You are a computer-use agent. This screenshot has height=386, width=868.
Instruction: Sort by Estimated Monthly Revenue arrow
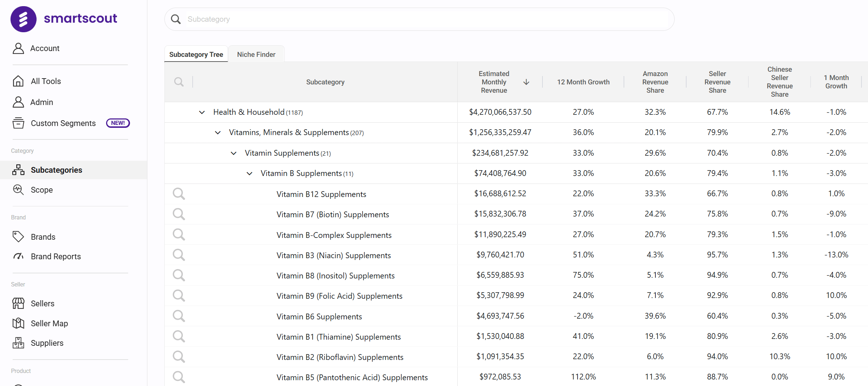(x=526, y=82)
